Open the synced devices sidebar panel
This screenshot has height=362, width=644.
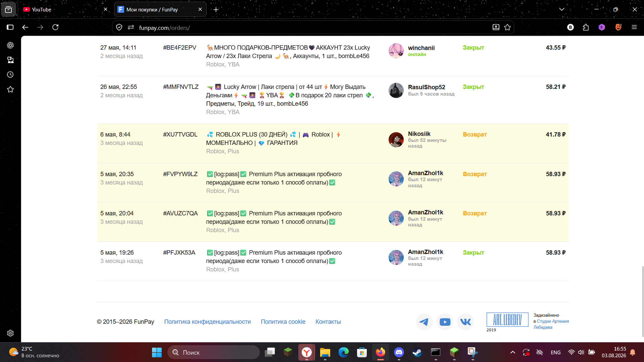point(10,60)
